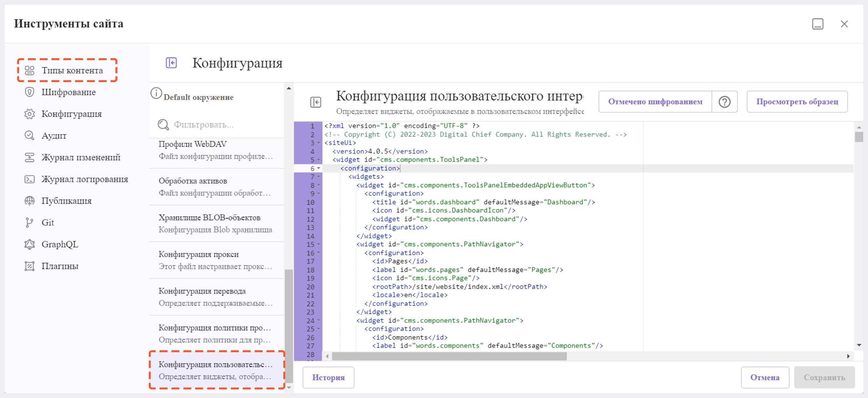The height and width of the screenshot is (398, 868).
Task: Click the editor vertical scrollbar thumb
Action: coord(859,137)
